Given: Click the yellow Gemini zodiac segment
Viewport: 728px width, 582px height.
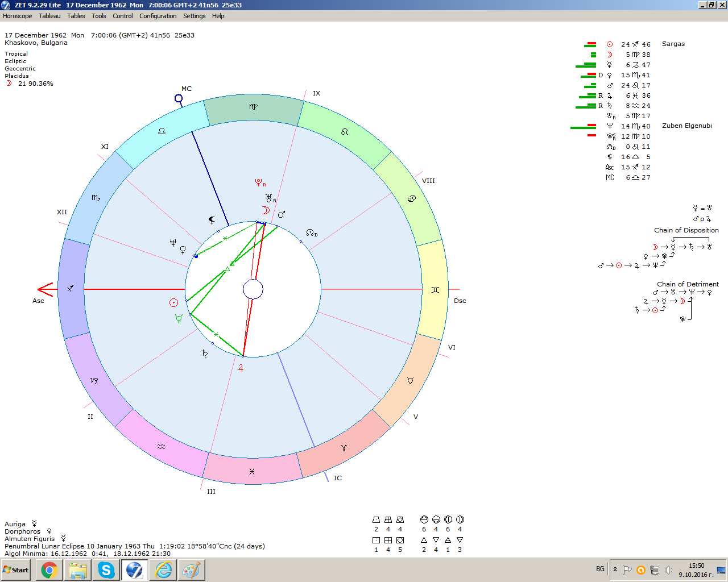Looking at the screenshot, I should click(x=435, y=290).
